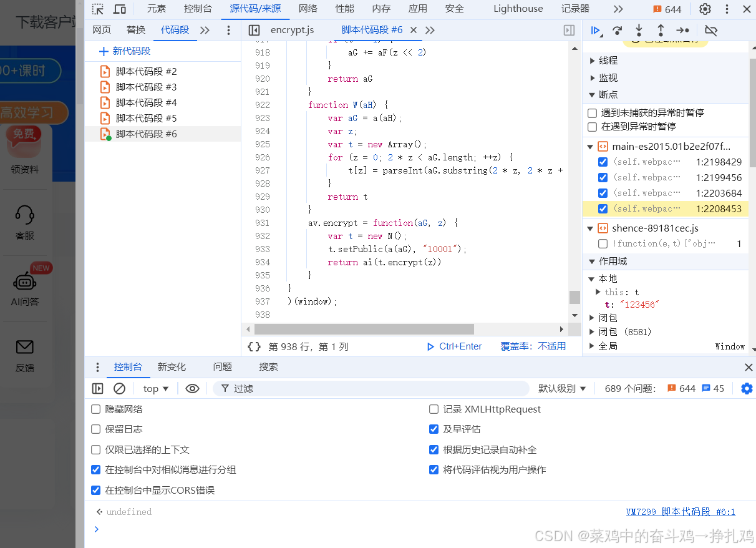Switch to 新变化 drawer tab
Image resolution: width=756 pixels, height=548 pixels.
pos(172,367)
